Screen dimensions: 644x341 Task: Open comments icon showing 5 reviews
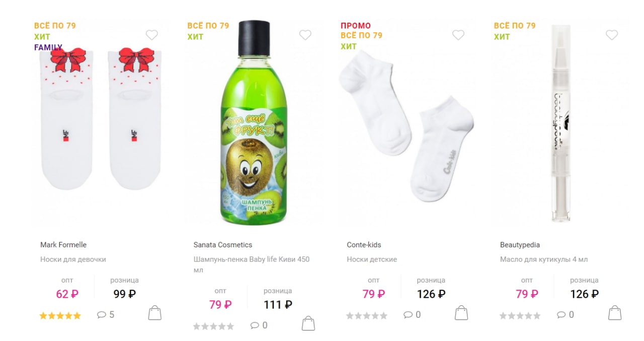(x=106, y=315)
